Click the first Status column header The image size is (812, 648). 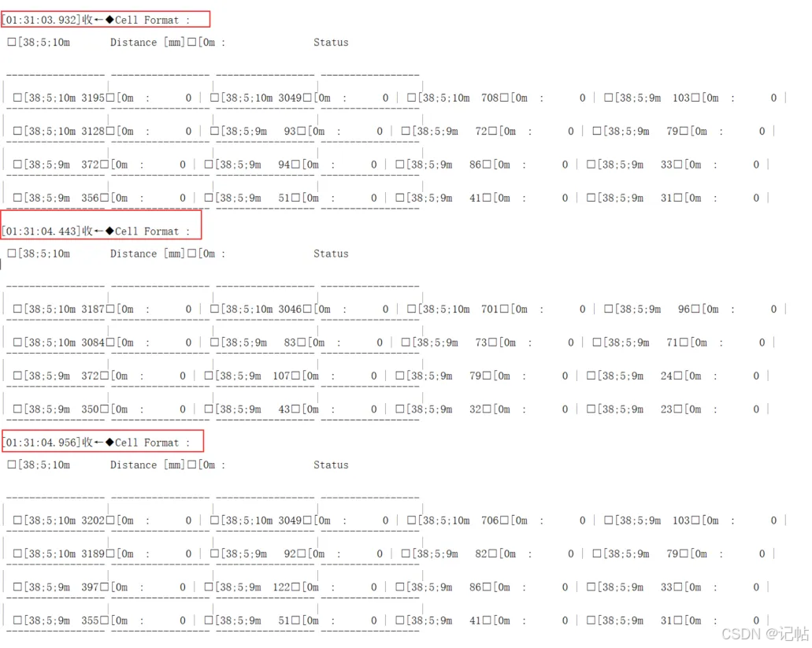pyautogui.click(x=331, y=43)
